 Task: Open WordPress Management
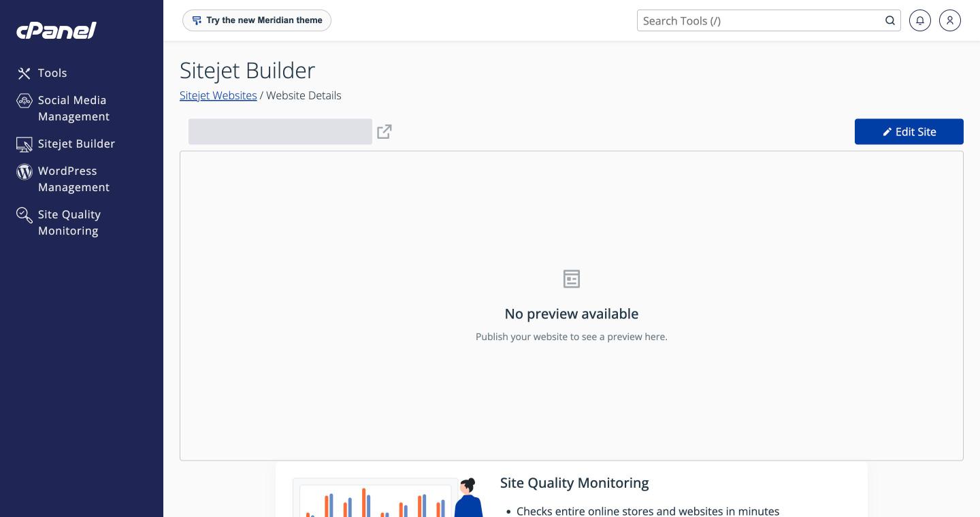point(73,179)
